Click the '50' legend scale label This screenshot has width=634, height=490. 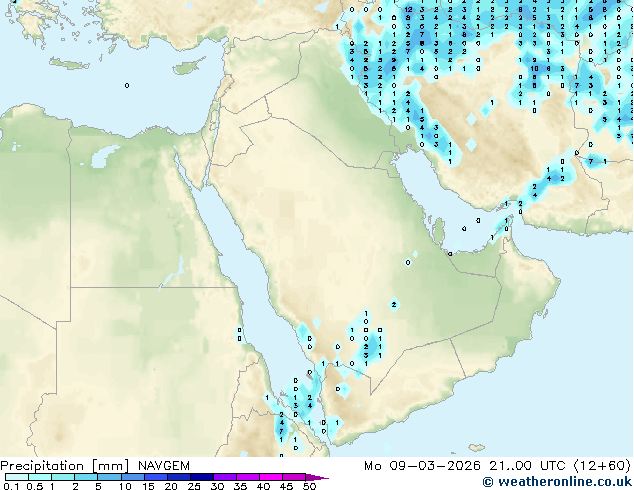pos(309,486)
